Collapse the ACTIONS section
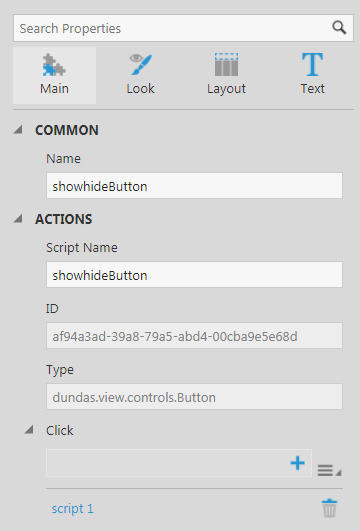360x531 pixels. tap(18, 219)
